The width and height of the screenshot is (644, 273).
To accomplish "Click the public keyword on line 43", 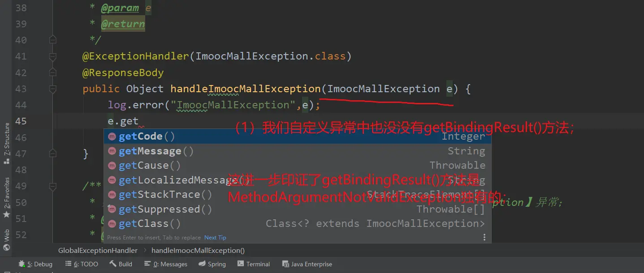I will pos(101,89).
